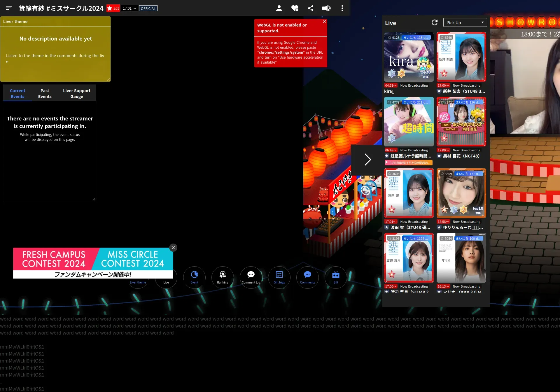Click the follow heart icon
The image size is (560, 392).
[295, 8]
